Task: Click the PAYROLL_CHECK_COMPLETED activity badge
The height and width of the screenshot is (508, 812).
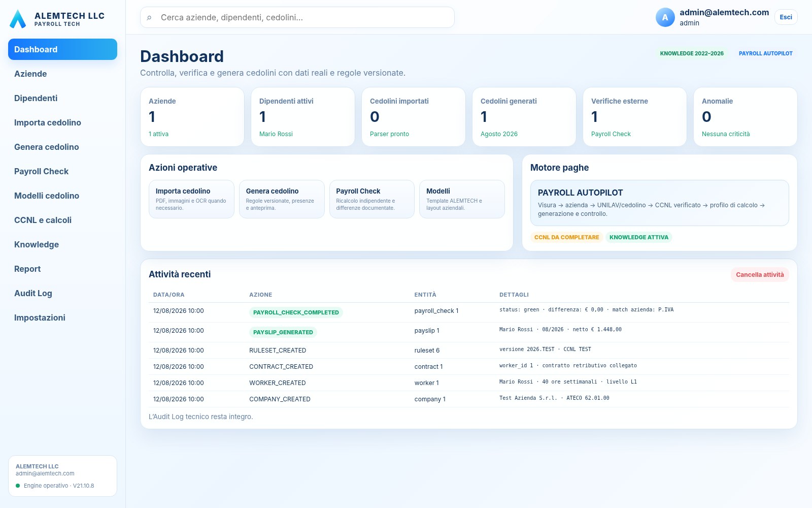Action: [296, 312]
